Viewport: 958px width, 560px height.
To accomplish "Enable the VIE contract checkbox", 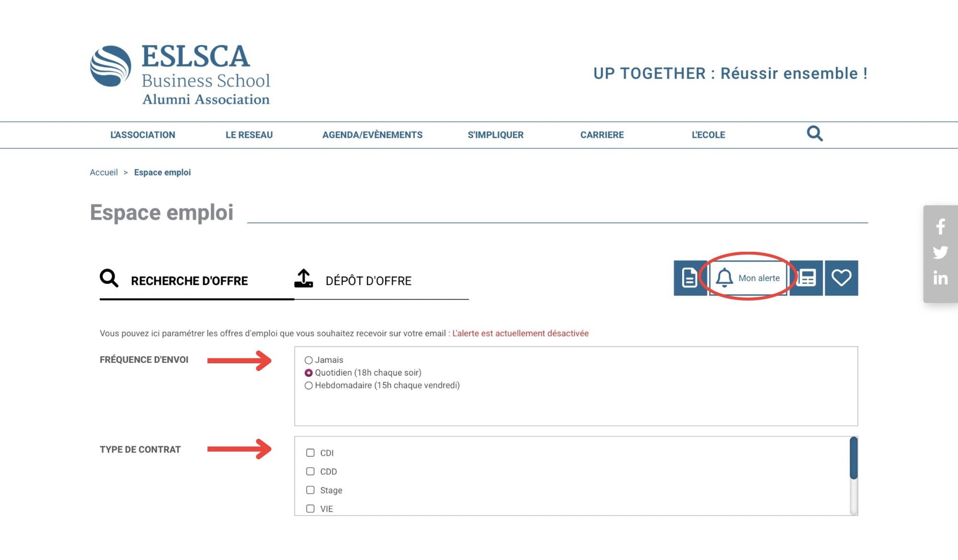I will pos(310,509).
